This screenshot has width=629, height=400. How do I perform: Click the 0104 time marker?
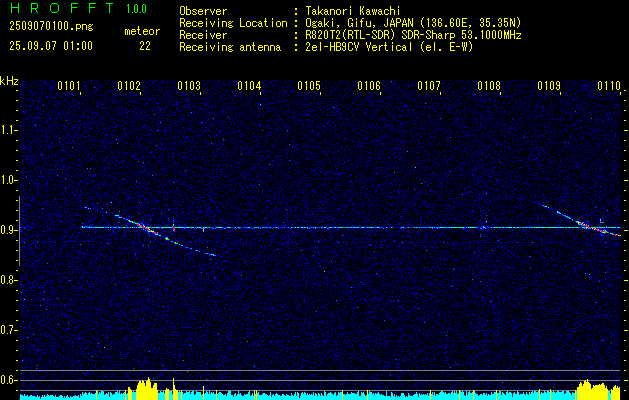pos(249,85)
